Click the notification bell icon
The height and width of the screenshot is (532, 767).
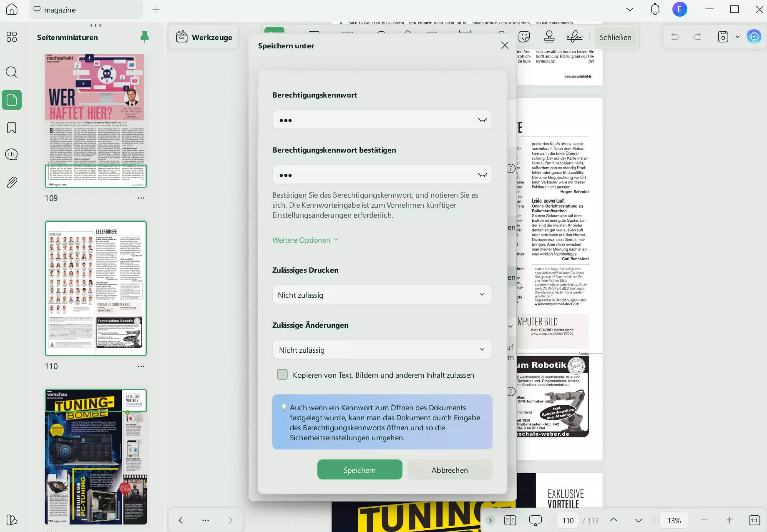[655, 9]
